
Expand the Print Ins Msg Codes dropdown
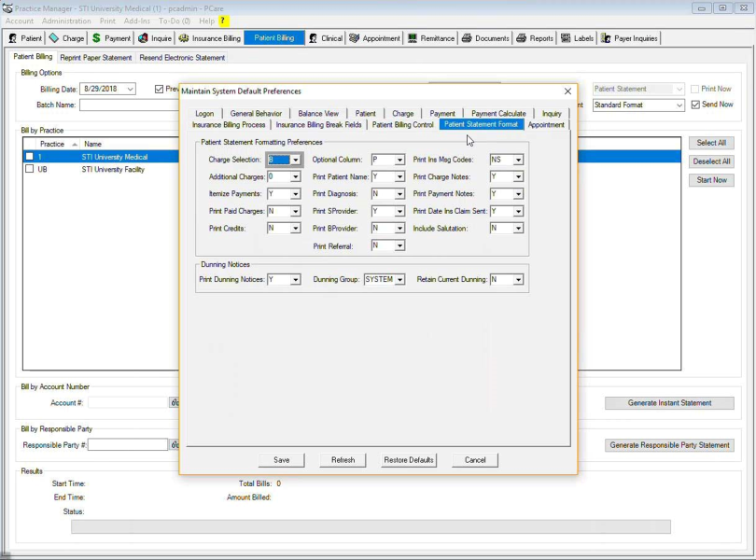click(x=518, y=161)
